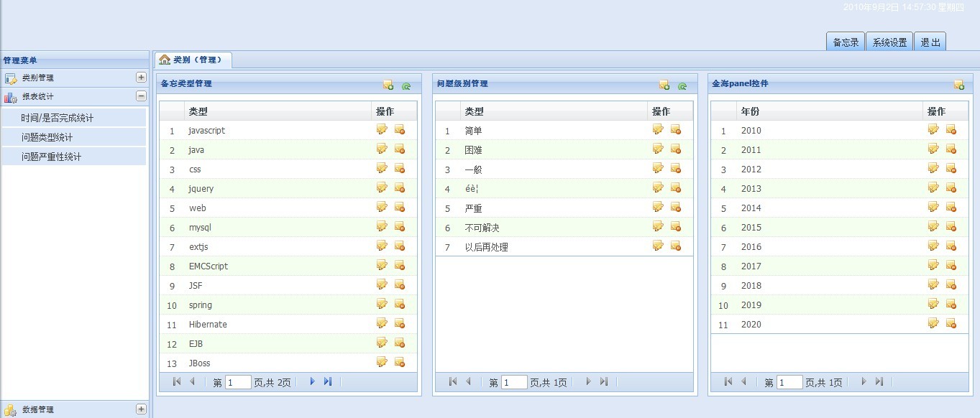The height and width of the screenshot is (418, 980).
Task: Delete the 困难 level entry
Action: tap(675, 148)
